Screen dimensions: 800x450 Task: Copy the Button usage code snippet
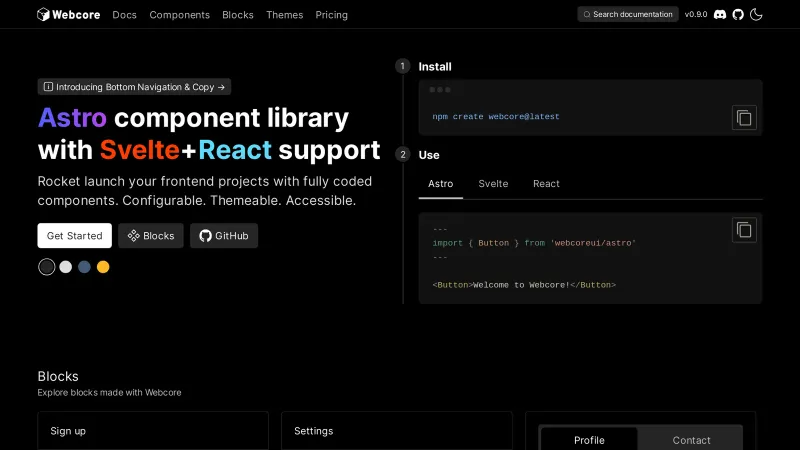click(x=744, y=229)
